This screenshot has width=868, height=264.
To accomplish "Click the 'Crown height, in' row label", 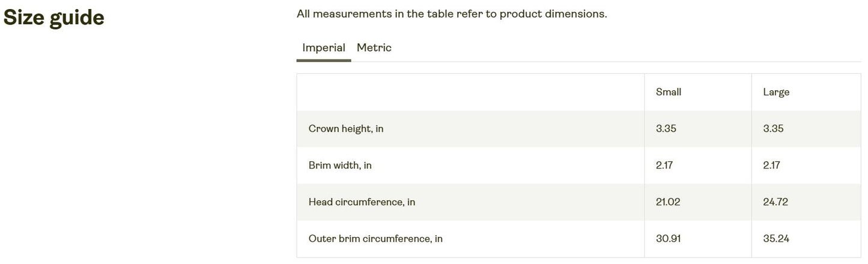I will [345, 129].
